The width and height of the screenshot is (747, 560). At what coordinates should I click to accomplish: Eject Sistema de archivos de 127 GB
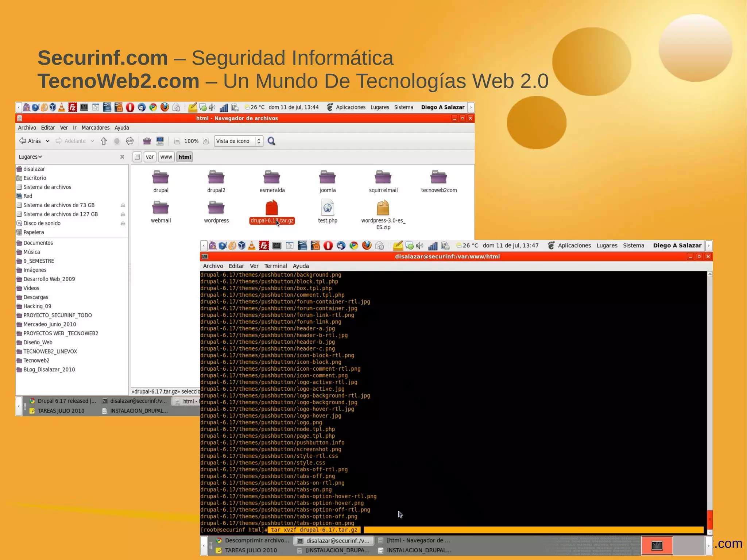click(x=123, y=215)
